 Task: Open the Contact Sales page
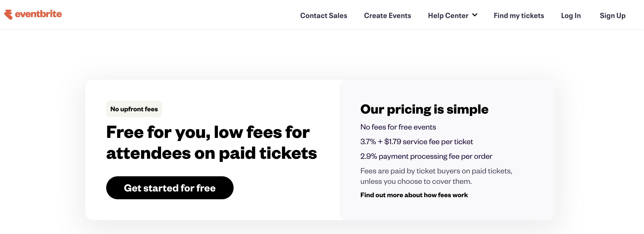pyautogui.click(x=324, y=16)
